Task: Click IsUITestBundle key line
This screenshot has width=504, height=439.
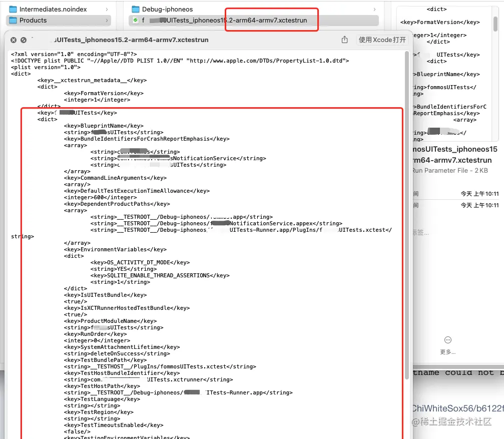Action: (105, 295)
